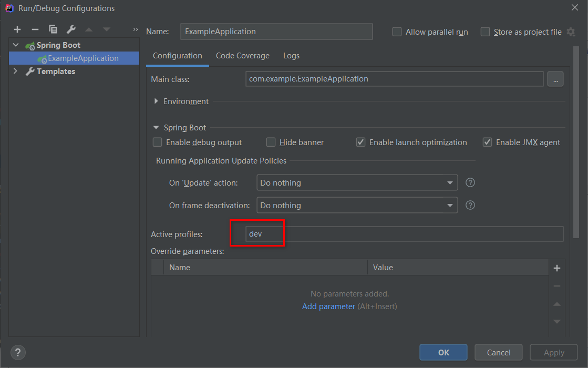Move configuration up in the list
The height and width of the screenshot is (368, 588).
click(x=89, y=29)
